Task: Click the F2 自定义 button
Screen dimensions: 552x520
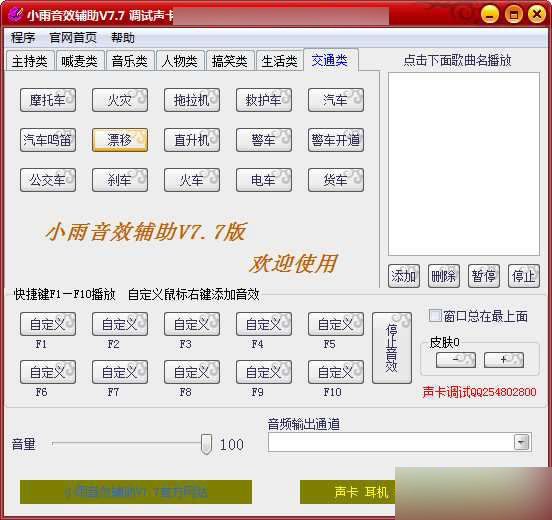Action: (x=120, y=324)
